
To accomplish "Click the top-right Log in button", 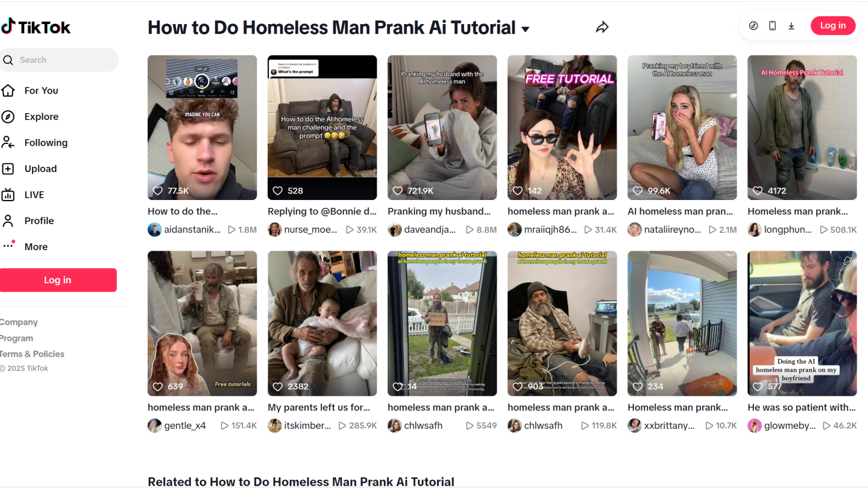I will point(832,25).
